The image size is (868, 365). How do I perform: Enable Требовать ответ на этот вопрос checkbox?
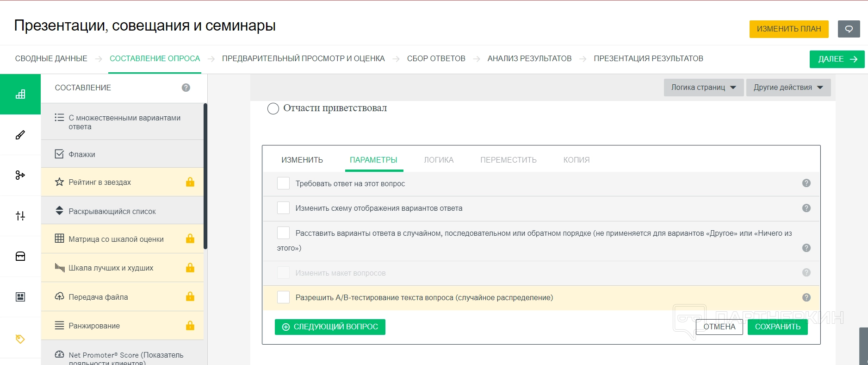283,183
